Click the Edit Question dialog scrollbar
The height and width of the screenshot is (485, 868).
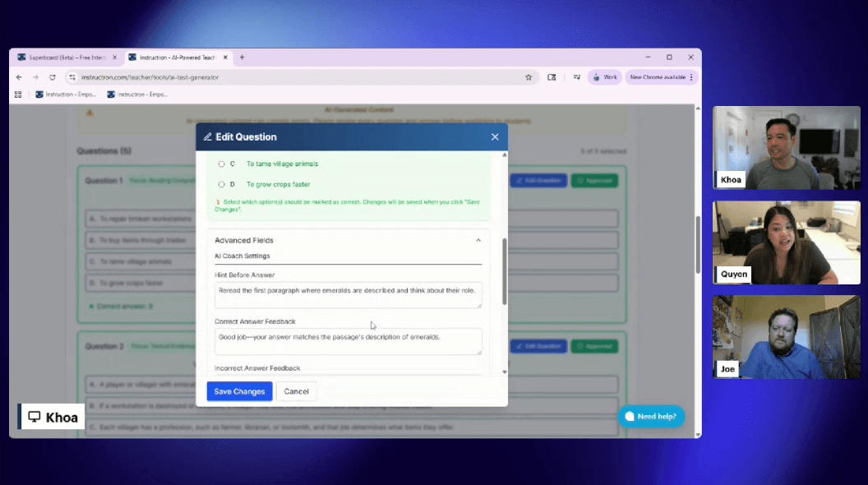point(504,271)
